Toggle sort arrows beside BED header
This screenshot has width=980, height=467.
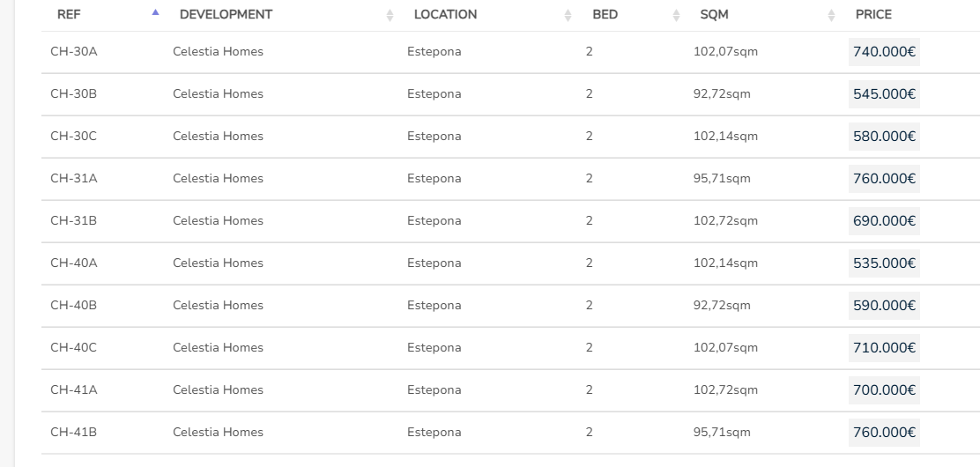tap(676, 15)
